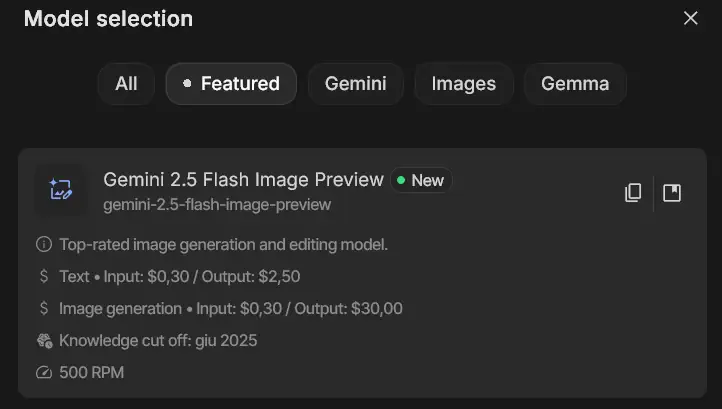The image size is (722, 409).
Task: Select the Featured filter chip
Action: (x=231, y=84)
